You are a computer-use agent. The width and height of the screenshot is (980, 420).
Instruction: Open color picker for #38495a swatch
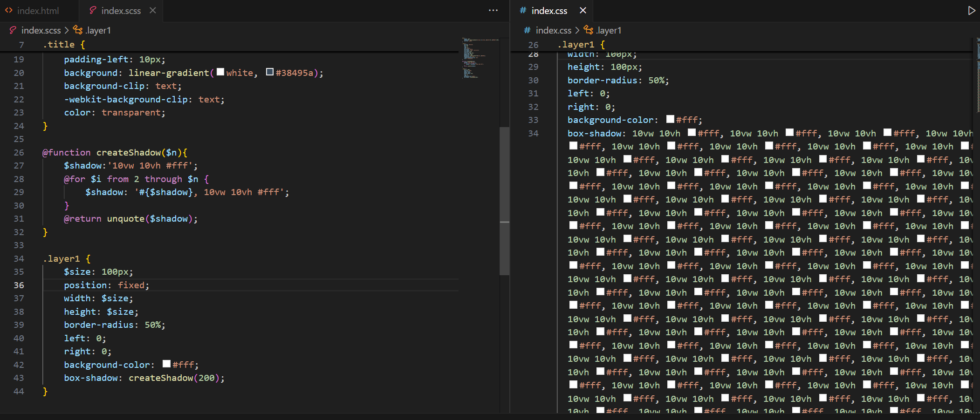(270, 72)
